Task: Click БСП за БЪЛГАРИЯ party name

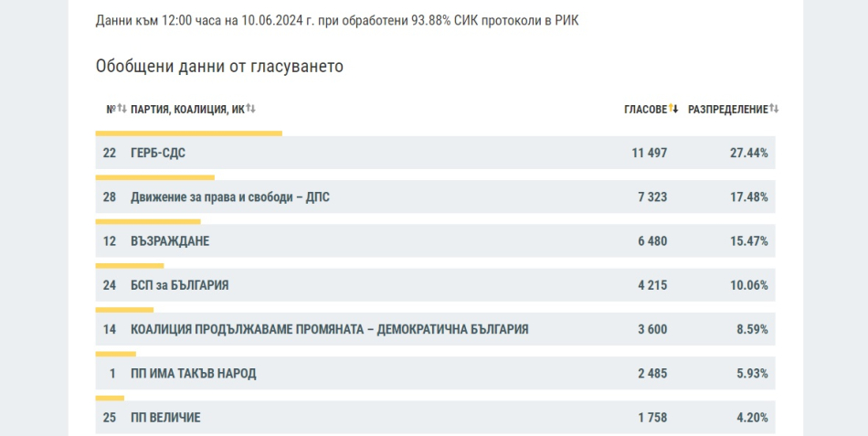Action: [179, 285]
